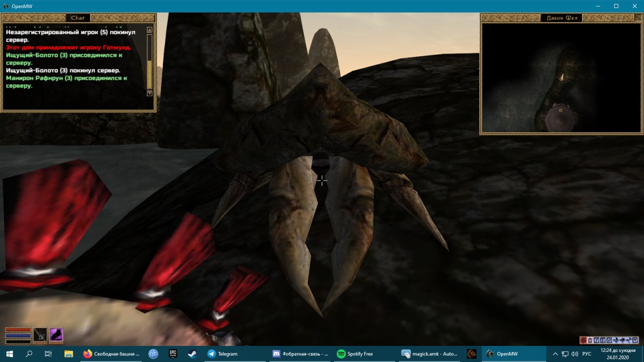Click 'Ищущий-Болото (3) присоединился к серверу' line

tap(64, 59)
